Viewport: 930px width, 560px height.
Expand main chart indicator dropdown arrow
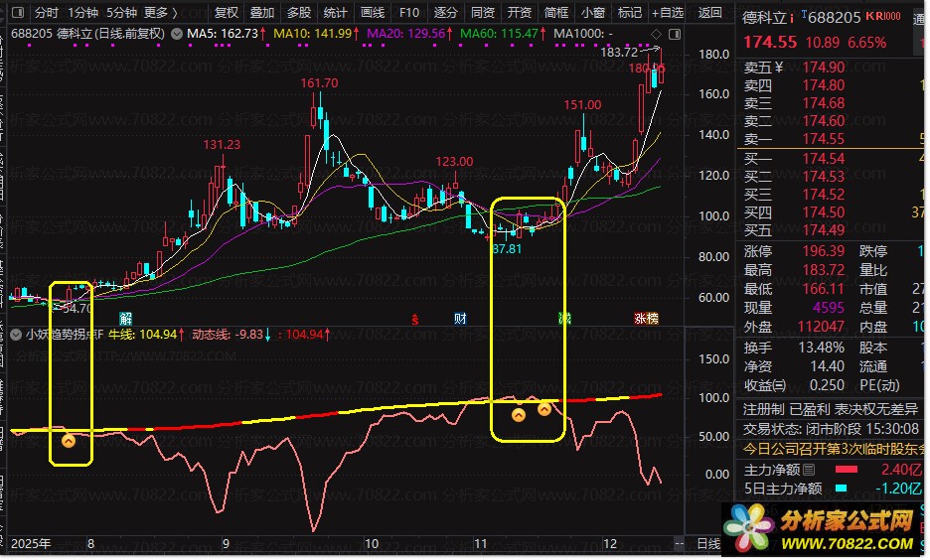pos(177,34)
